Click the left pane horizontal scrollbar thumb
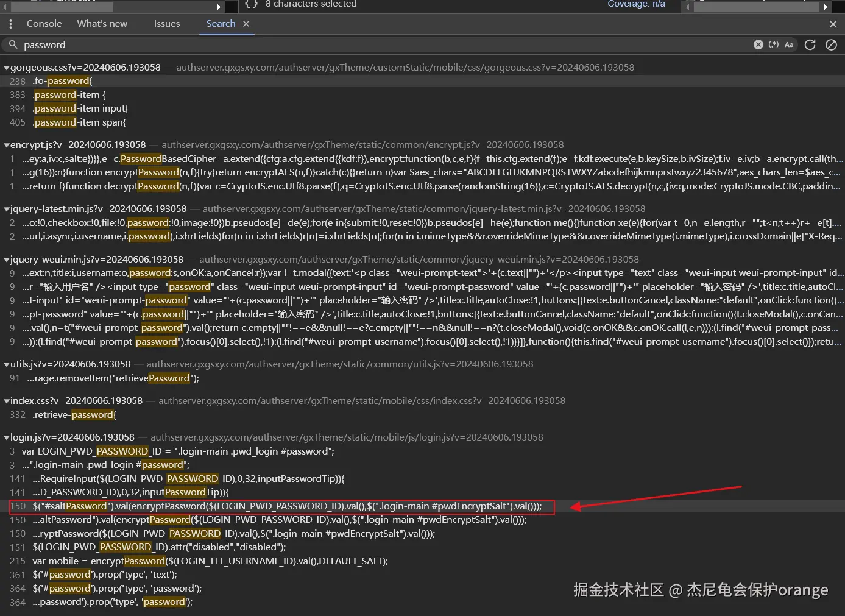 [62, 7]
